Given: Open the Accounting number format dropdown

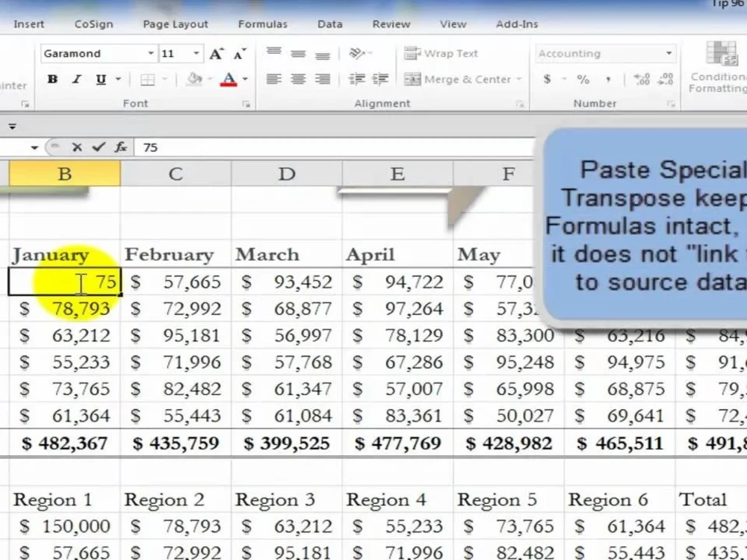Looking at the screenshot, I should [669, 53].
